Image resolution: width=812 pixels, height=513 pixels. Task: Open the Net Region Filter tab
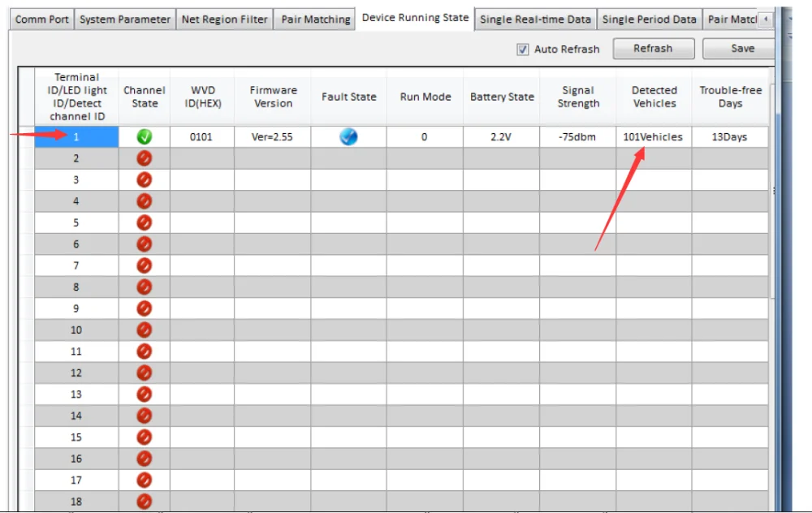coord(224,19)
